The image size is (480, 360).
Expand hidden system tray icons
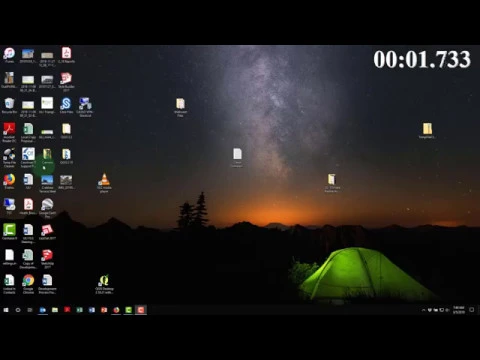[423, 310]
